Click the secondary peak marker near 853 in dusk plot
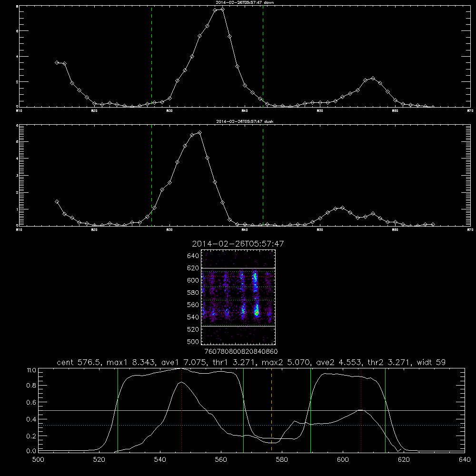Viewport: 476px width, 476px height. [x=342, y=208]
